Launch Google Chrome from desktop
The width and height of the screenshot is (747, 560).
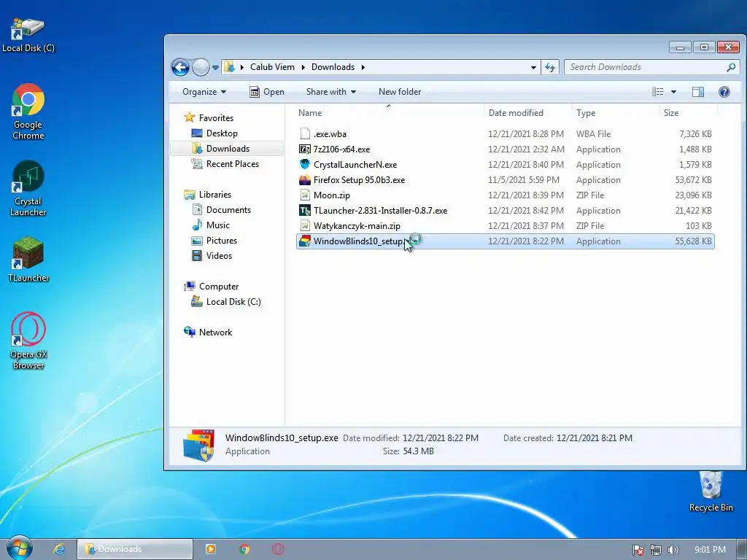coord(28,112)
